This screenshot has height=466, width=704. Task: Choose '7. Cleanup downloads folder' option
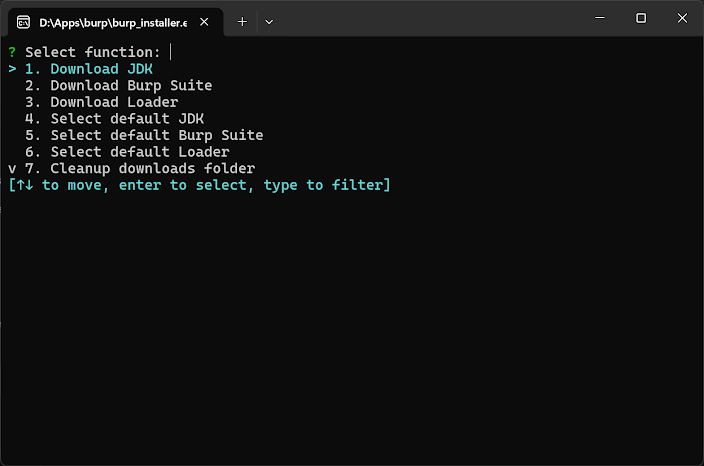[140, 168]
